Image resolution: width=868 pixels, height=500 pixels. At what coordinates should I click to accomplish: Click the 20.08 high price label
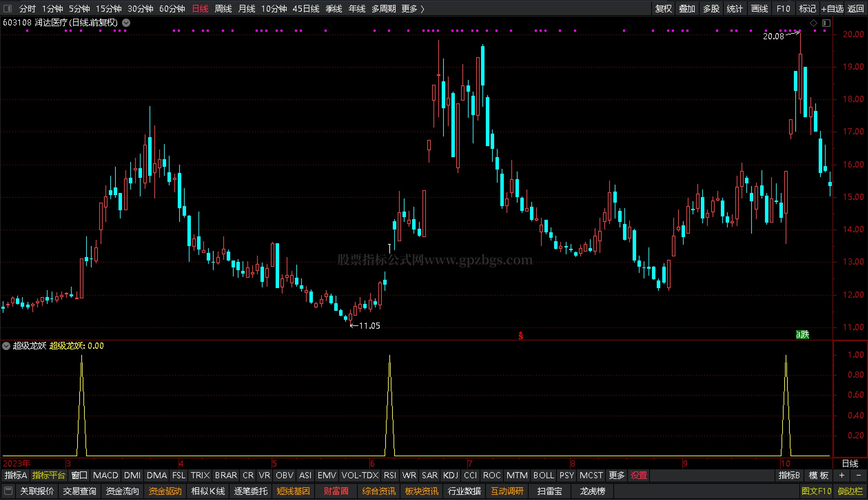[773, 36]
